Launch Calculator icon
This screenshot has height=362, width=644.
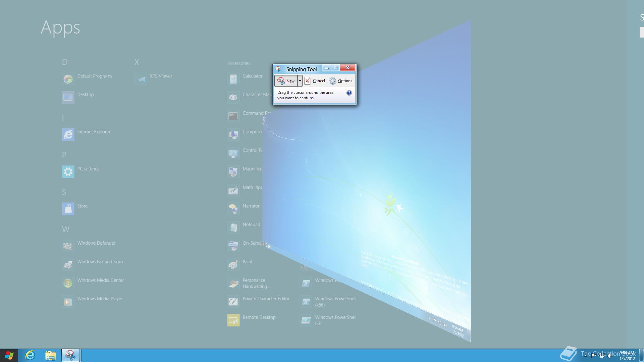click(233, 79)
